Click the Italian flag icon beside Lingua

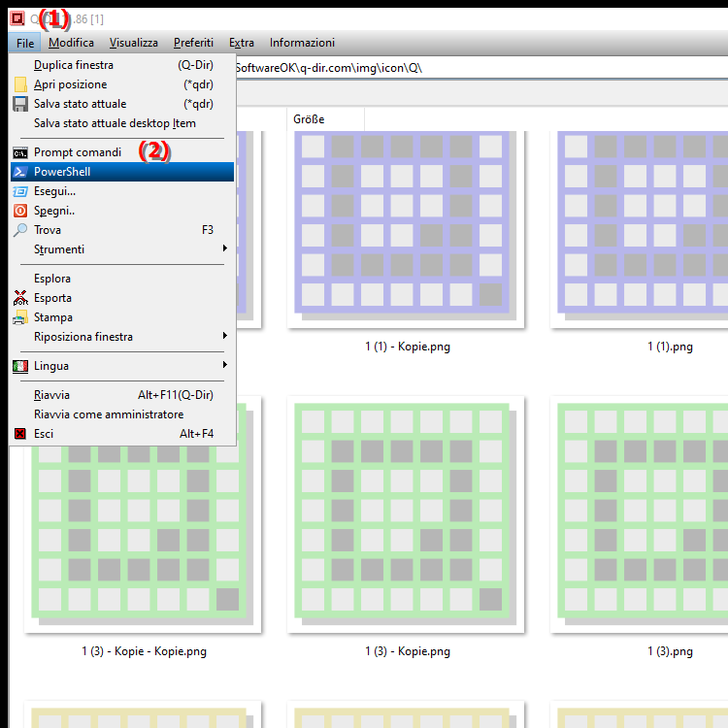[20, 366]
